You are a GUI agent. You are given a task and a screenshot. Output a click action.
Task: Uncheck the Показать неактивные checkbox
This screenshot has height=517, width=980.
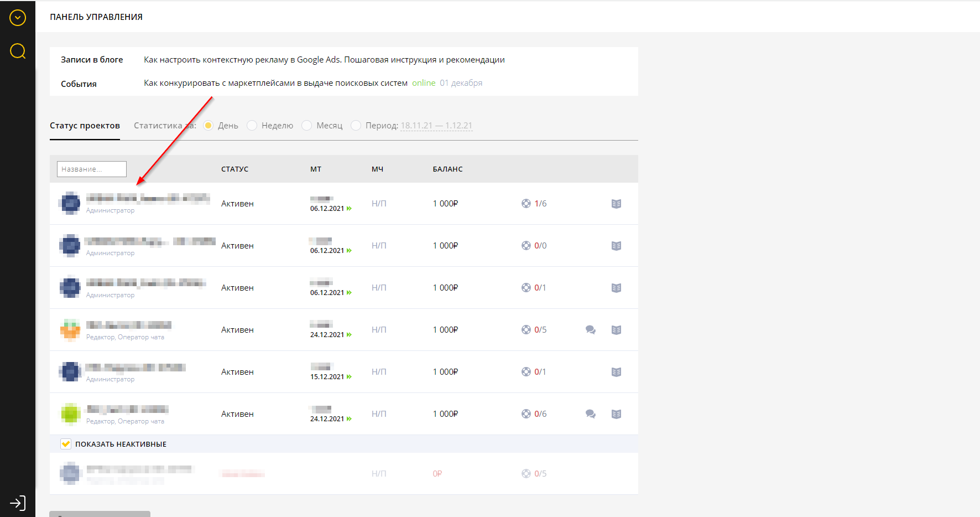pyautogui.click(x=66, y=444)
